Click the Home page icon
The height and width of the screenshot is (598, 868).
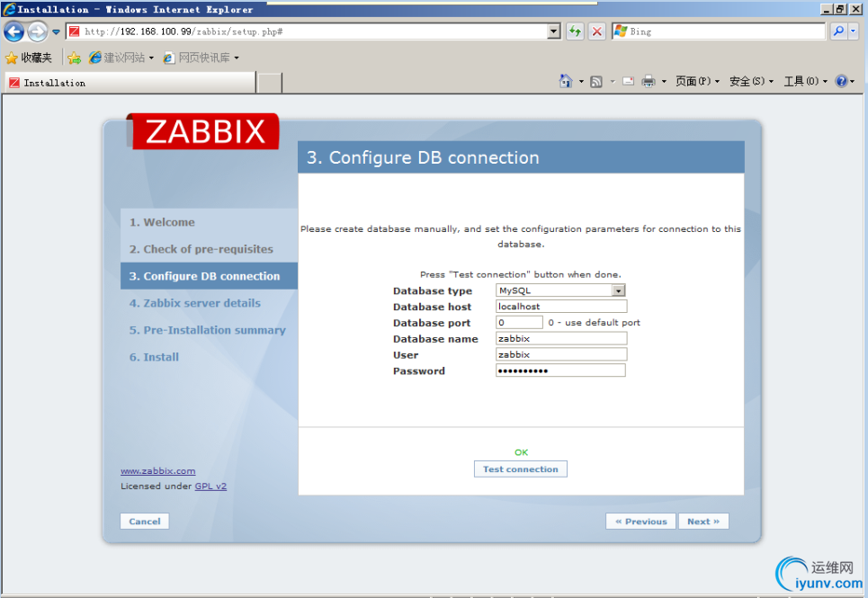pos(565,81)
